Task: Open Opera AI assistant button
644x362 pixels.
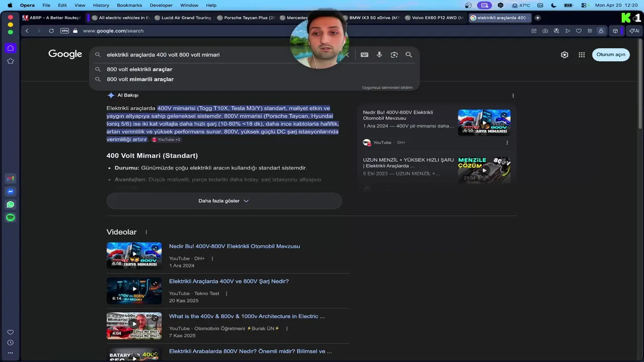Action: (634, 31)
